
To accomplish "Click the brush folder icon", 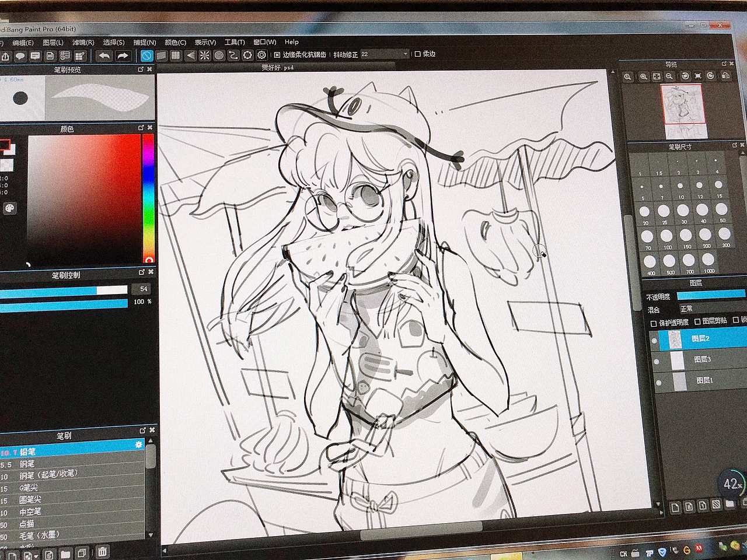I will 65,553.
